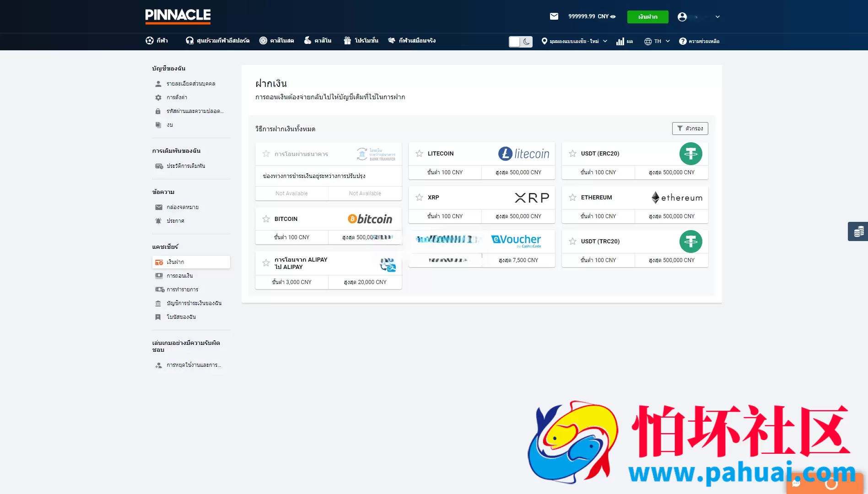The height and width of the screenshot is (494, 868).
Task: Favorite the USDT (TRC20) star
Action: [x=572, y=242]
